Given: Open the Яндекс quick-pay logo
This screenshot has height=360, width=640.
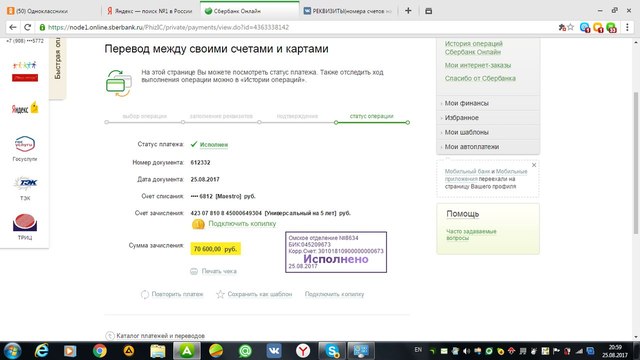Looking at the screenshot, I should pos(25,108).
